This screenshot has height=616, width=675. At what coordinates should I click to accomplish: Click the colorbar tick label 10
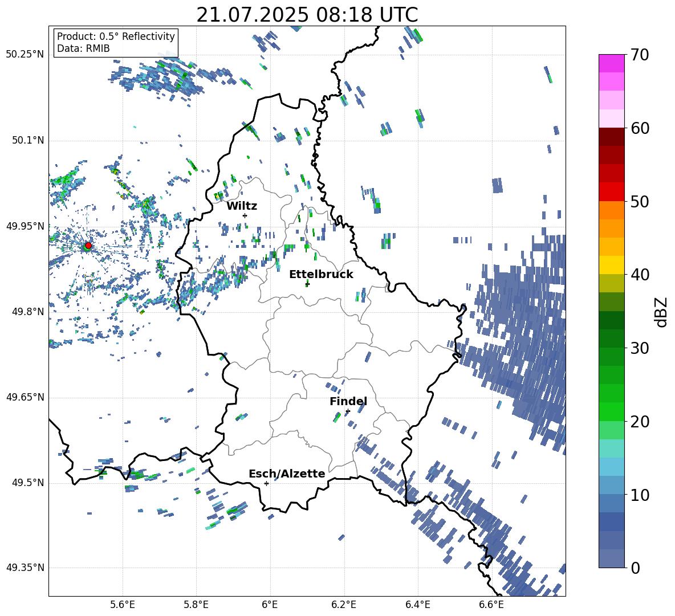tap(640, 495)
